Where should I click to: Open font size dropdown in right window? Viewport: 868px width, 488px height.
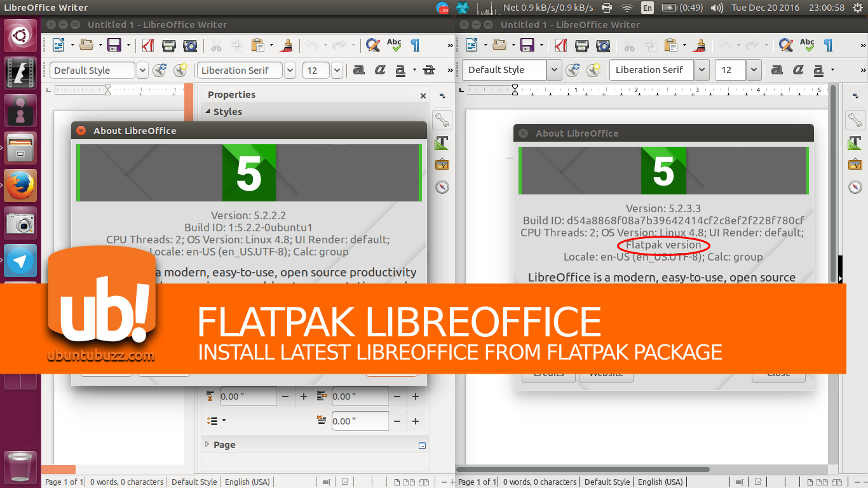pyautogui.click(x=754, y=70)
